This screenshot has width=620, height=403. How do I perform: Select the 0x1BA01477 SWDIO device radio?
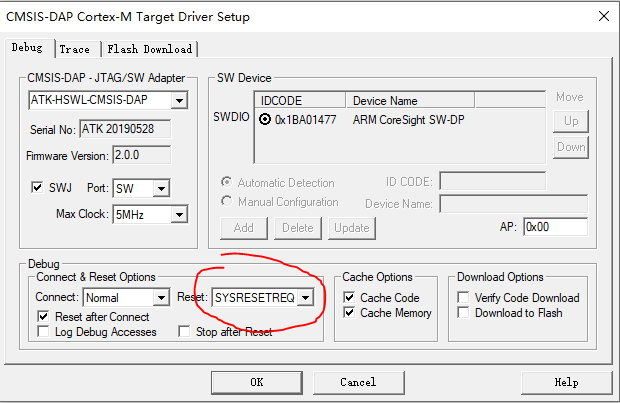[265, 119]
